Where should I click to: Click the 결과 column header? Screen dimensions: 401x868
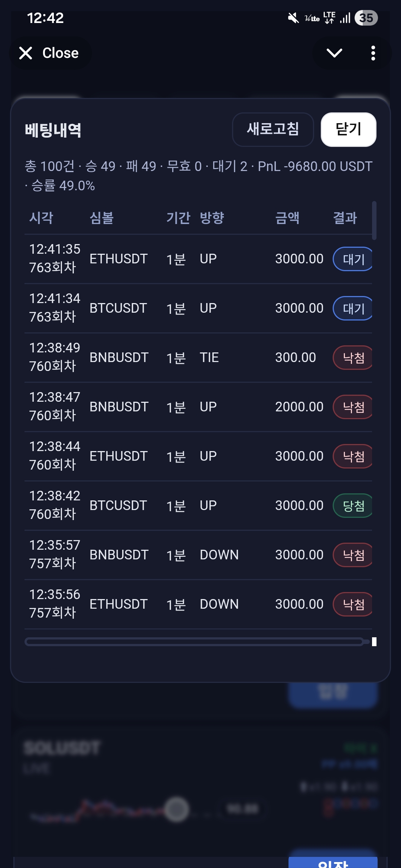point(345,218)
